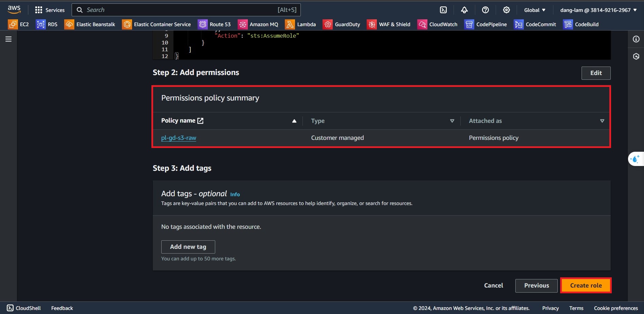This screenshot has width=644, height=314.
Task: Click the Create role button
Action: pos(586,285)
